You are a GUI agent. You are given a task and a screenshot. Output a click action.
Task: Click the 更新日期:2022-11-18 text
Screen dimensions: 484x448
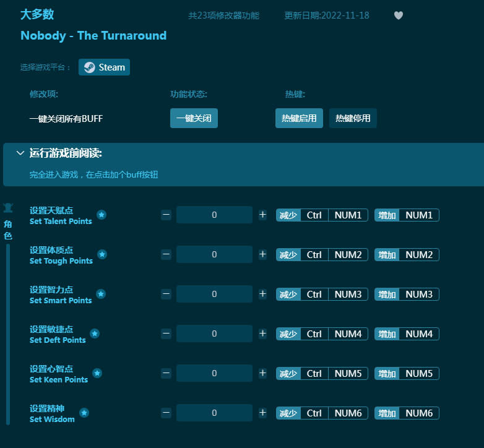[x=327, y=15]
